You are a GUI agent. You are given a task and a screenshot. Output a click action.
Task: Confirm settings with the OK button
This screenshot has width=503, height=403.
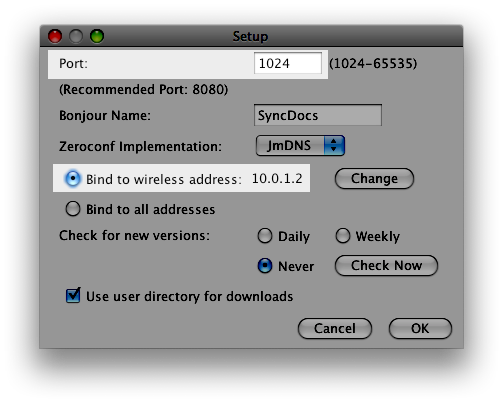point(420,328)
